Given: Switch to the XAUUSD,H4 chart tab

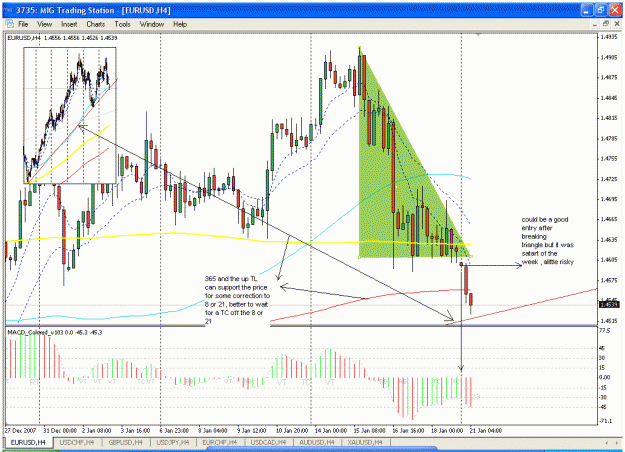Looking at the screenshot, I should [x=365, y=442].
